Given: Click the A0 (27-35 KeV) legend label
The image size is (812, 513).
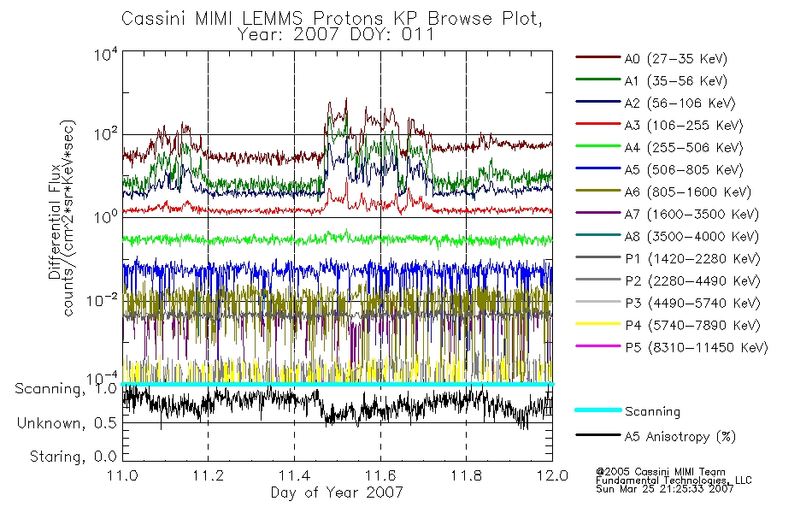Looking at the screenshot, I should click(x=675, y=59).
